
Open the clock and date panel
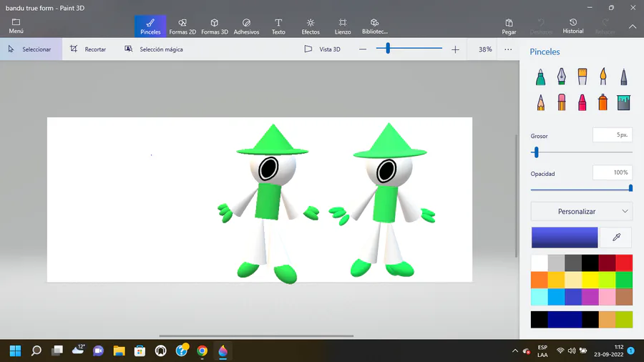coord(609,351)
